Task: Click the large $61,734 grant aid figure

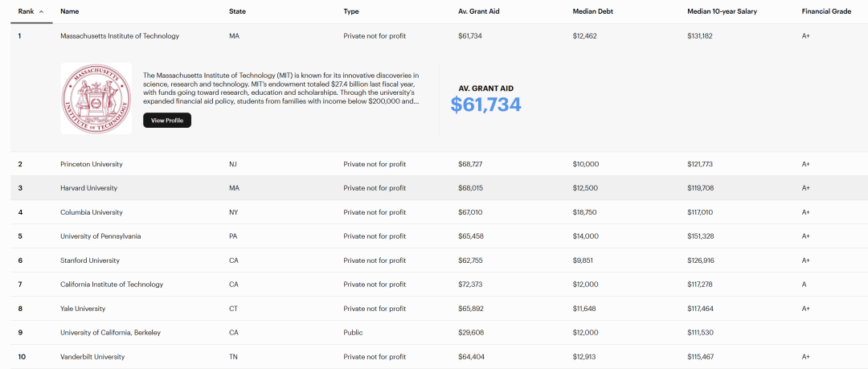Action: point(485,105)
